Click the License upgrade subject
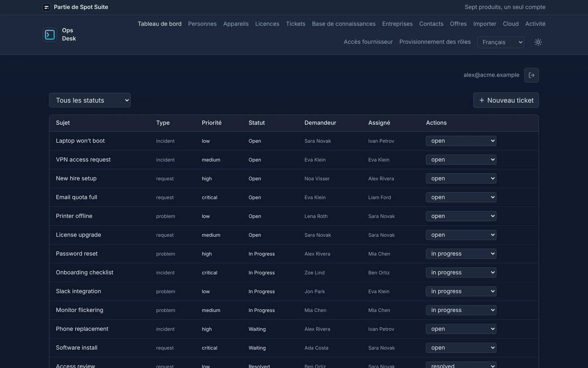 pos(78,235)
